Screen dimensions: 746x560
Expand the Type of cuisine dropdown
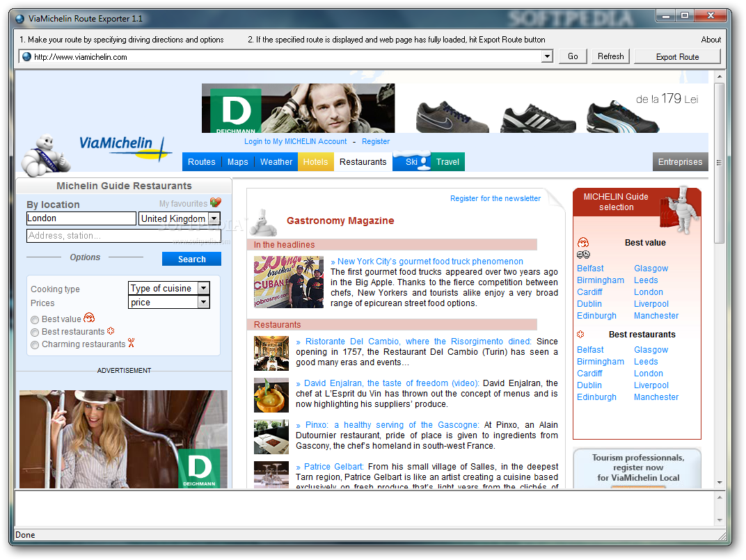(x=204, y=288)
